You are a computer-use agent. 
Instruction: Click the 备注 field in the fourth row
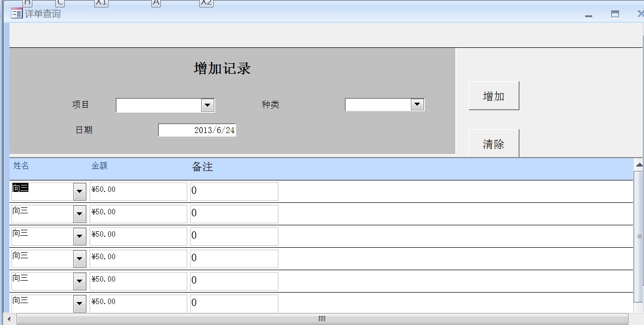coord(234,259)
